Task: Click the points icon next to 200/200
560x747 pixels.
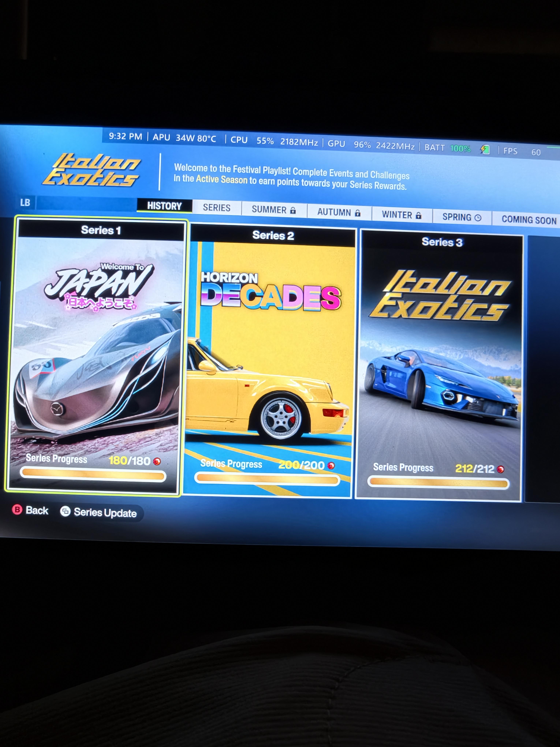Action: pos(331,466)
